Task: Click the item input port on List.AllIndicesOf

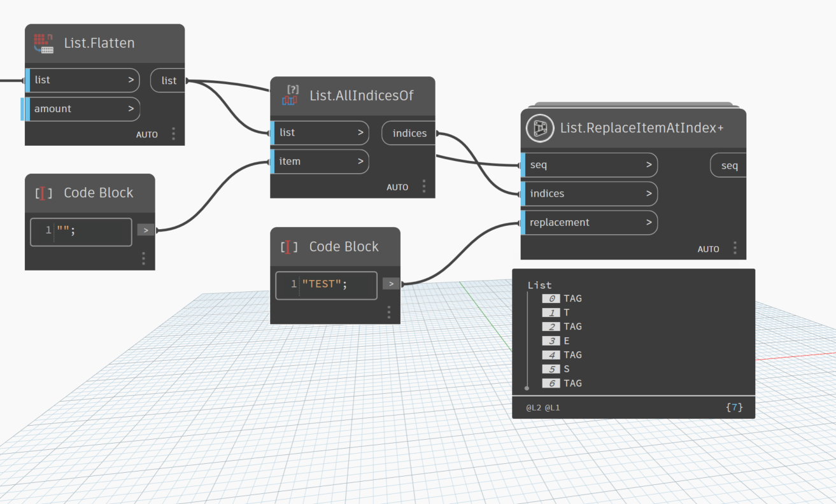Action: click(320, 161)
